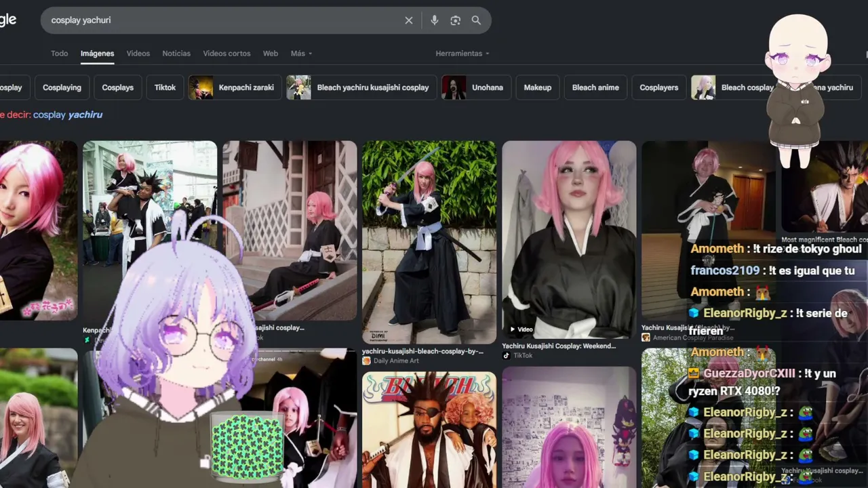Start a voice search with the microphone icon
The width and height of the screenshot is (868, 488).
point(435,20)
